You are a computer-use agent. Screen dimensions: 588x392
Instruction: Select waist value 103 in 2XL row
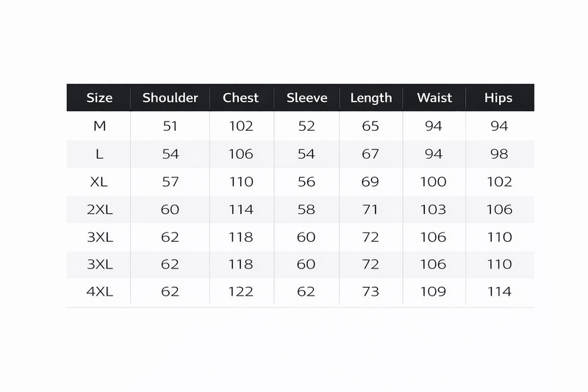[433, 210]
